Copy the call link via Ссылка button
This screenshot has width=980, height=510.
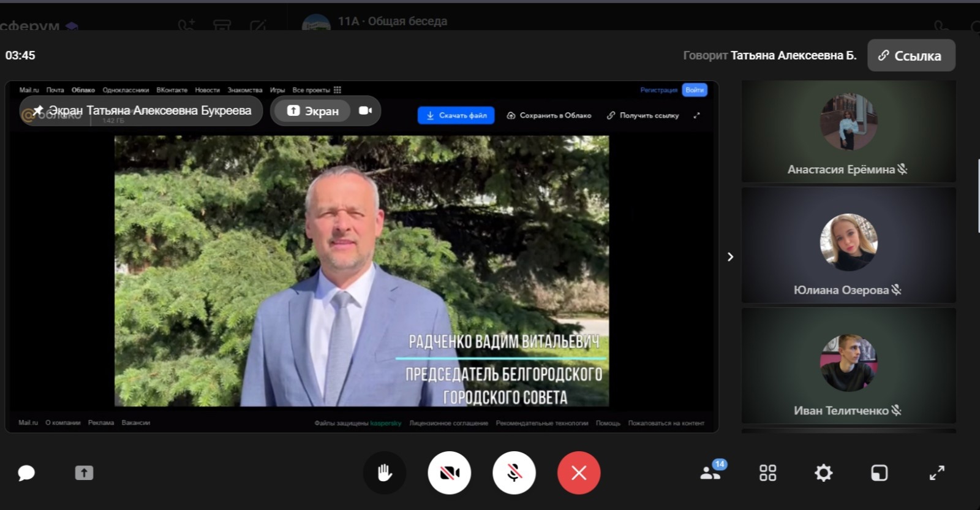(x=911, y=56)
